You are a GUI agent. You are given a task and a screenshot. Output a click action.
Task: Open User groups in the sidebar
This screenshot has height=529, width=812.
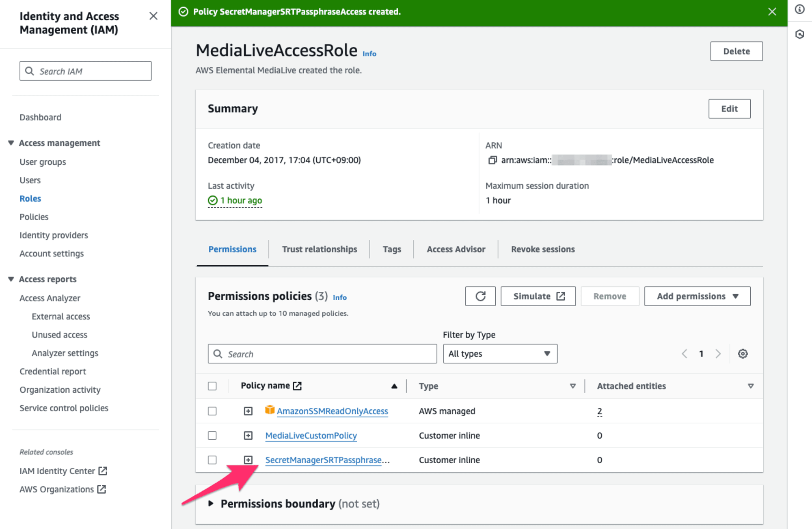(43, 162)
